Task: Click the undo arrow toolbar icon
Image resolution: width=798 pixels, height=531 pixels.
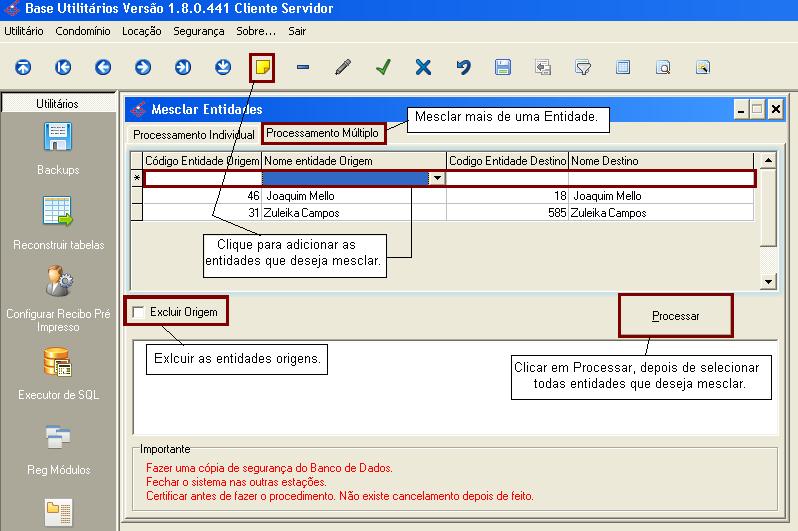Action: coord(463,67)
